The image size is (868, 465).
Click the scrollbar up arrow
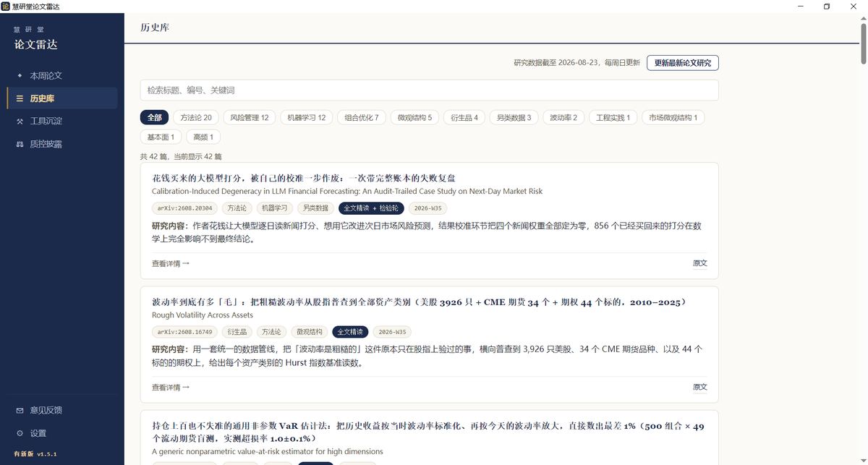point(864,18)
